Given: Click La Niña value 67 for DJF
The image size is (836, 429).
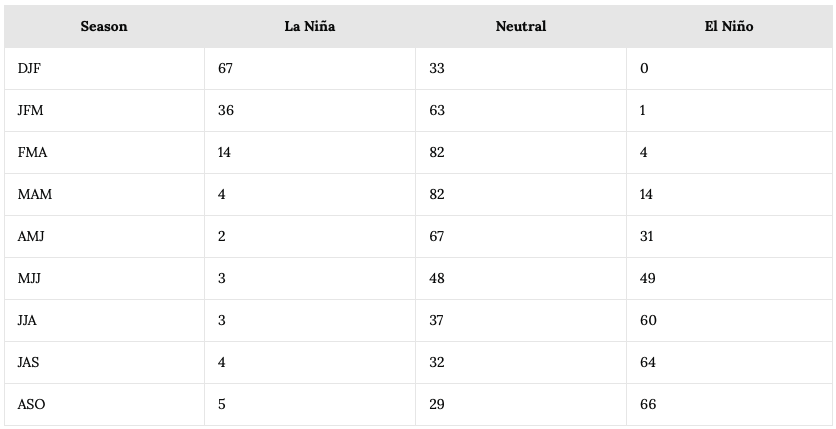Looking at the screenshot, I should 225,68.
